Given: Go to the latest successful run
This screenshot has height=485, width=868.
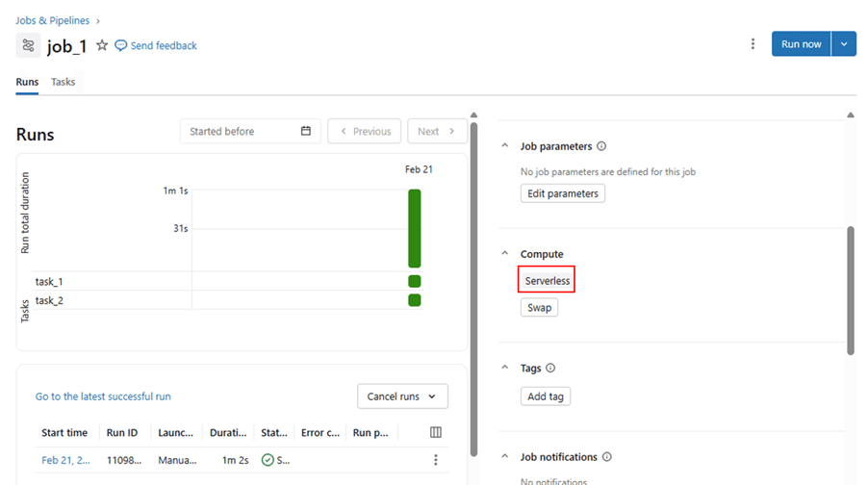Looking at the screenshot, I should click(x=103, y=396).
